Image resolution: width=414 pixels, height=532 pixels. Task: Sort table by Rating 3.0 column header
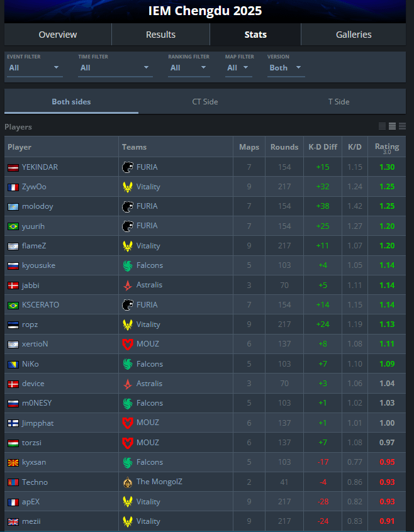pos(387,148)
